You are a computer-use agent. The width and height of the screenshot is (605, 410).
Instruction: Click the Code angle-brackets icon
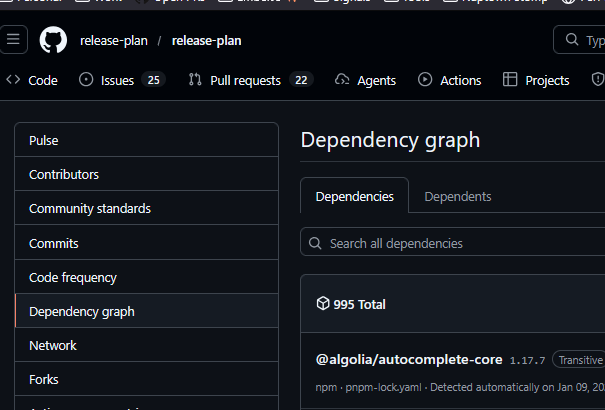(x=13, y=79)
